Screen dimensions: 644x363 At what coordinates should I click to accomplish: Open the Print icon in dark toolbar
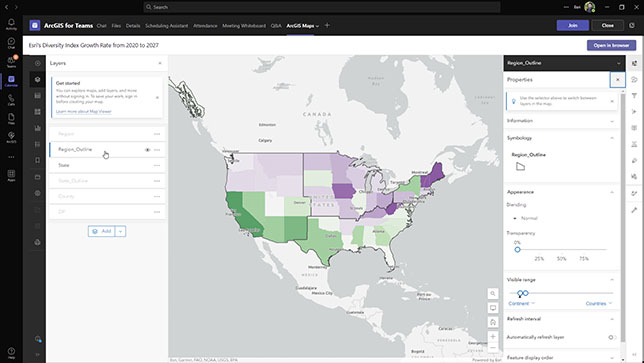tap(37, 242)
